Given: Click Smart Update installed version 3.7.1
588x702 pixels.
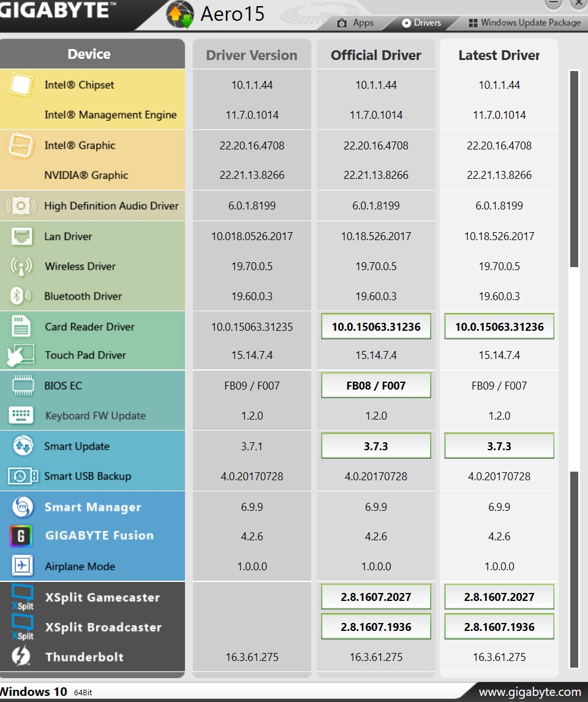Looking at the screenshot, I should tap(252, 446).
